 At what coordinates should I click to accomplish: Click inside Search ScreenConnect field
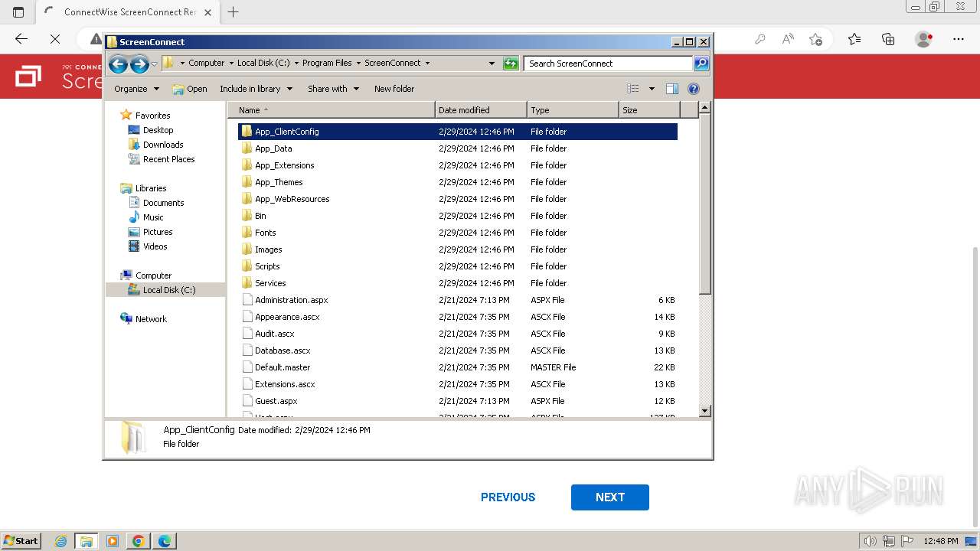(x=609, y=64)
